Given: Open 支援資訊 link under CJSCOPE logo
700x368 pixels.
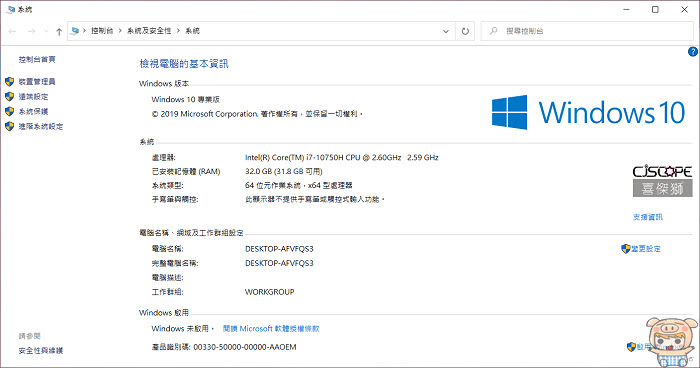Looking at the screenshot, I should click(x=648, y=217).
